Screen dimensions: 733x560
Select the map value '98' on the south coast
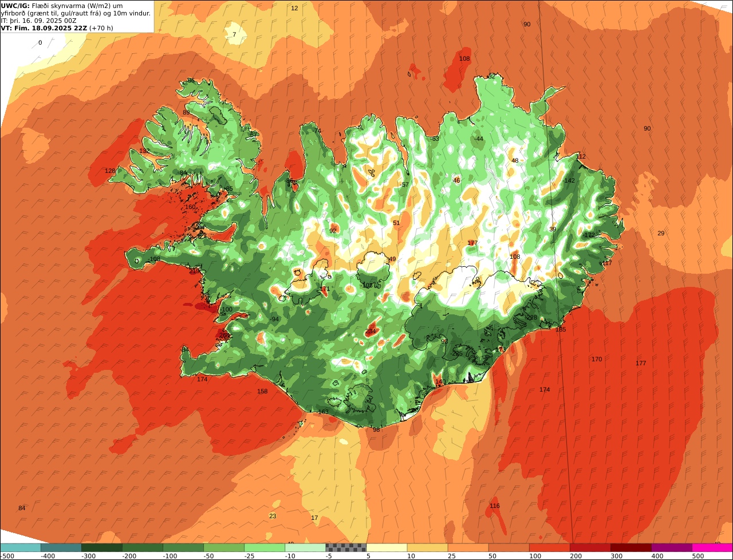coord(376,430)
